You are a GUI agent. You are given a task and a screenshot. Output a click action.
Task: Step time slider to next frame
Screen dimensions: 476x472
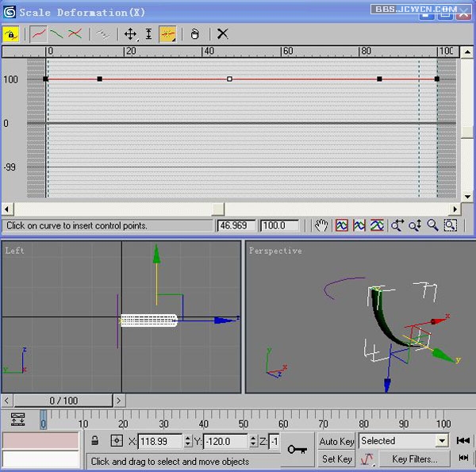pyautogui.click(x=119, y=401)
